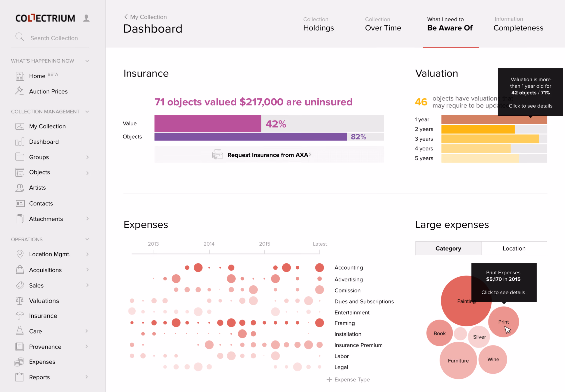Screen dimensions: 565x392
Task: Click the Location Mgmt. pin icon
Action: (x=20, y=254)
